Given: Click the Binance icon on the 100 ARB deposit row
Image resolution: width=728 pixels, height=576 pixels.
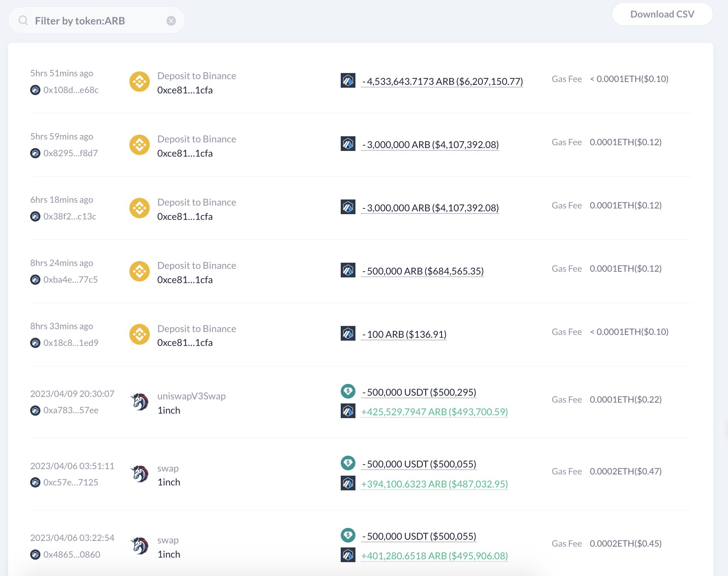Looking at the screenshot, I should (x=139, y=334).
